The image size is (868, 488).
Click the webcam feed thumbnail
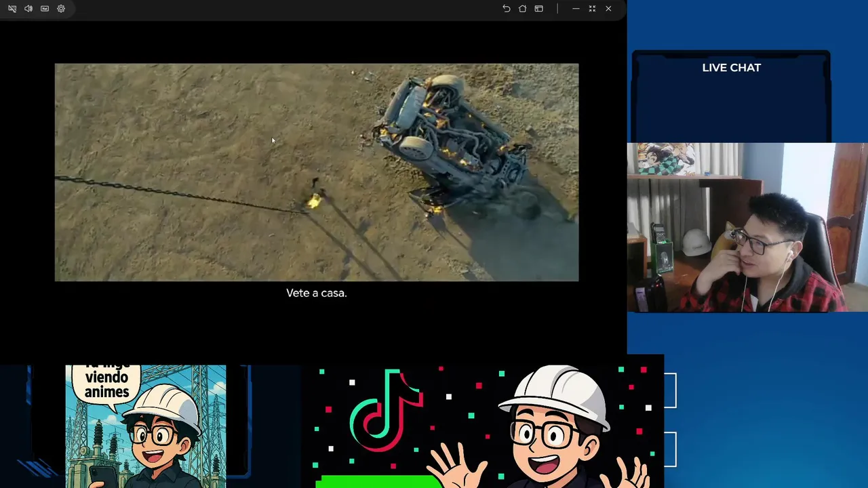tap(747, 227)
